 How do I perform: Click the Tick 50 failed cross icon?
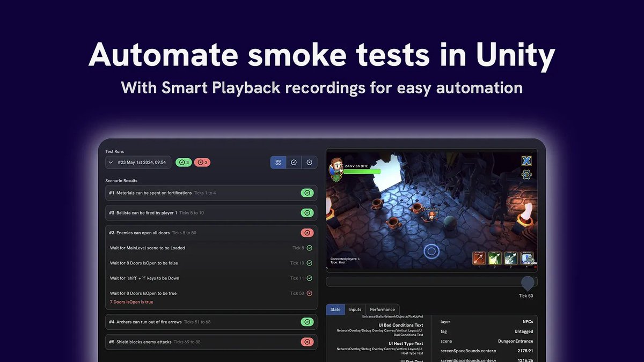[x=309, y=293]
